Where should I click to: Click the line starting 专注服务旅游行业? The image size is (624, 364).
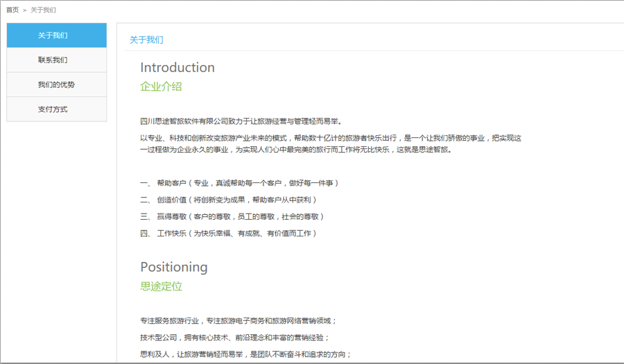point(238,321)
